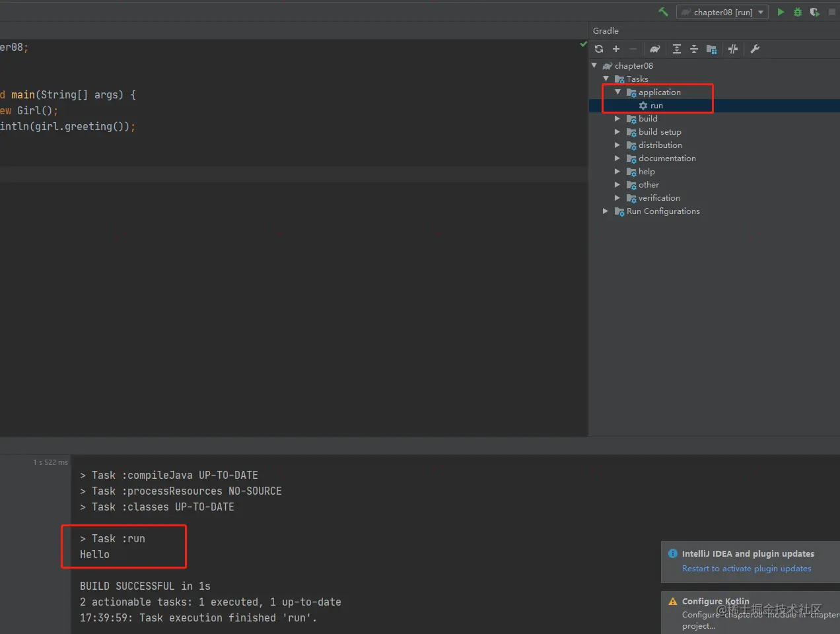The height and width of the screenshot is (634, 840).
Task: Click the chapter08 project name in tree
Action: pyautogui.click(x=634, y=66)
